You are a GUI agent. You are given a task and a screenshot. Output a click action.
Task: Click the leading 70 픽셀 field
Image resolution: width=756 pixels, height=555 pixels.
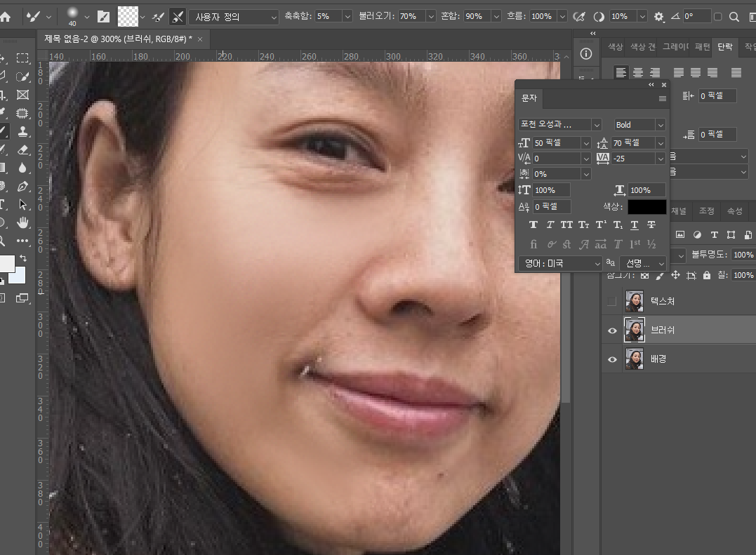[x=633, y=143]
